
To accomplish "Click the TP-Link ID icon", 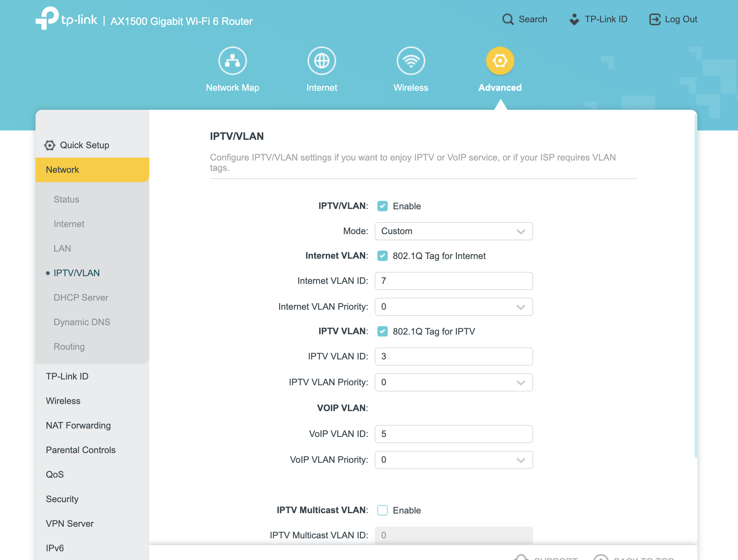I will [574, 19].
